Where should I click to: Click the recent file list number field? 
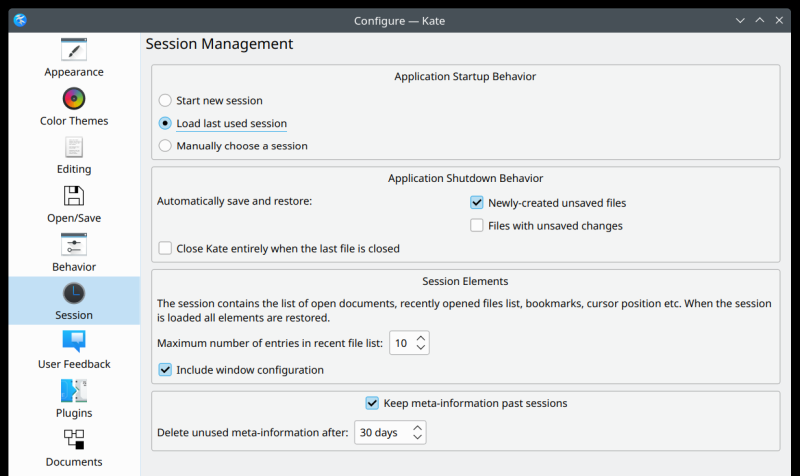tap(401, 343)
